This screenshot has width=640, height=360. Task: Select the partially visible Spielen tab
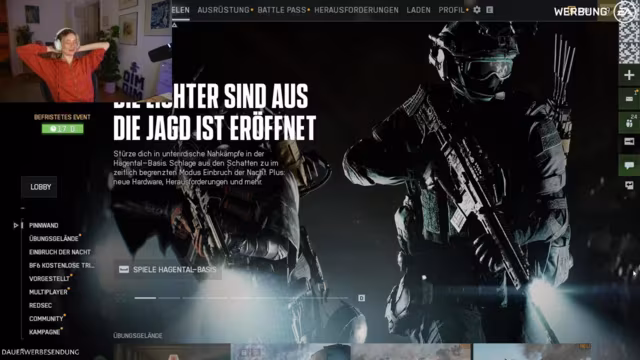pos(181,10)
